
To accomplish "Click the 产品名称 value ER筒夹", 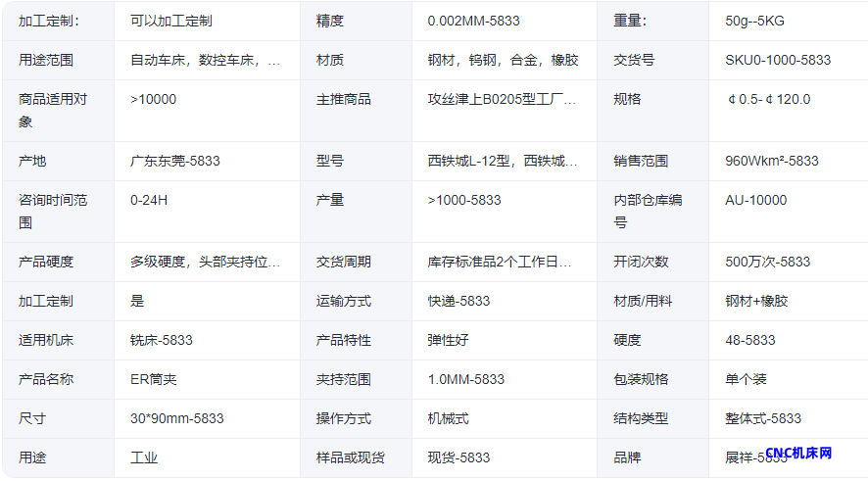I will pos(154,379).
